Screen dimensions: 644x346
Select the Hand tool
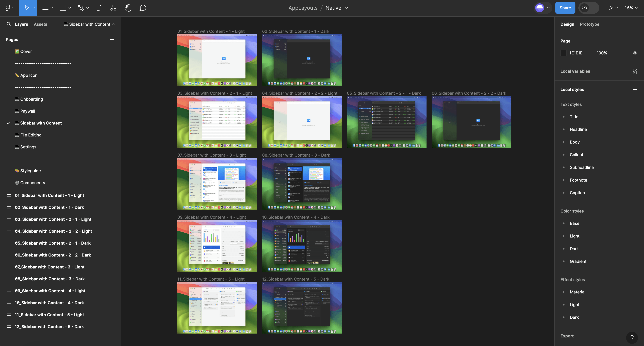click(128, 8)
